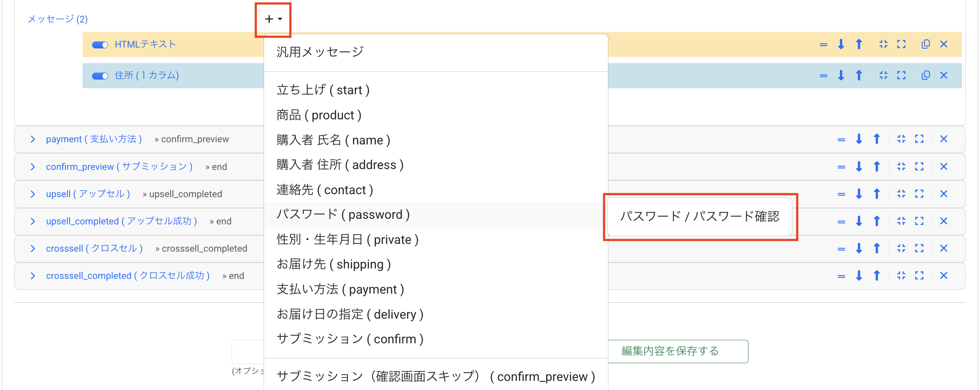This screenshot has width=980, height=390.
Task: Move the upsell row up
Action: [x=877, y=194]
